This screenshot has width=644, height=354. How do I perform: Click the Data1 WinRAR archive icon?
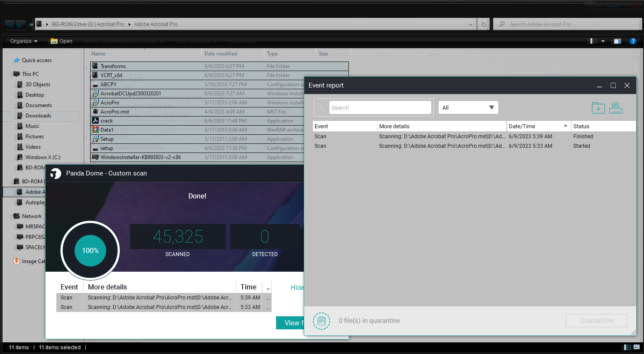pyautogui.click(x=95, y=130)
